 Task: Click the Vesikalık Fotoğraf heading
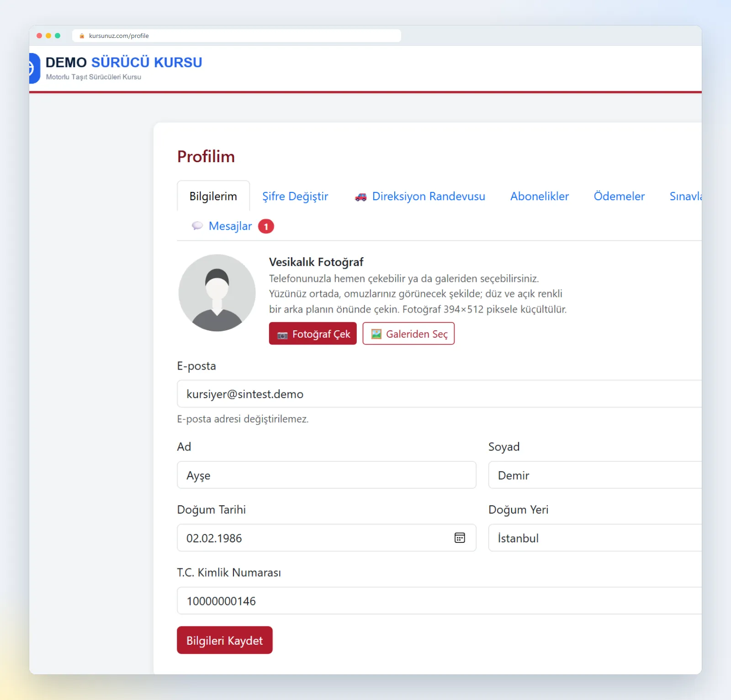tap(316, 262)
